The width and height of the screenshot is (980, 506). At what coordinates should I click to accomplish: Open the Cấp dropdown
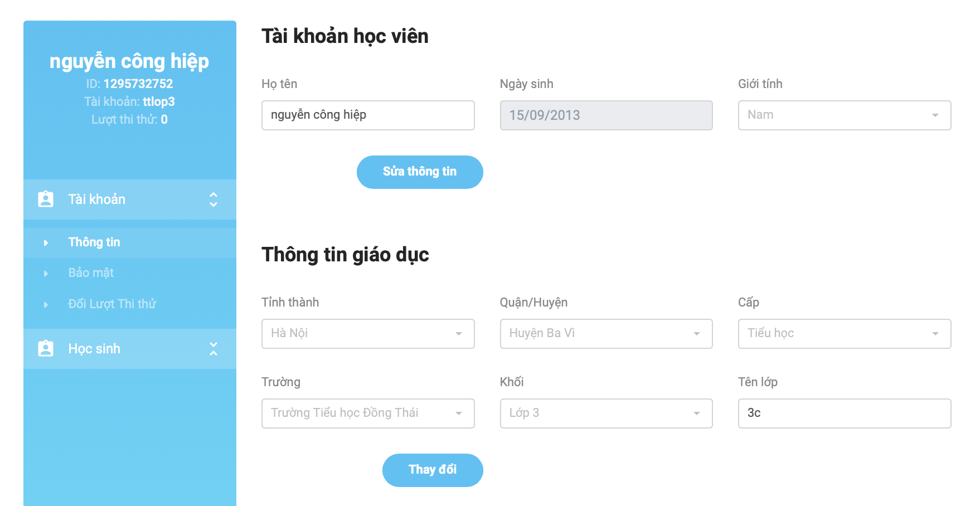(844, 334)
